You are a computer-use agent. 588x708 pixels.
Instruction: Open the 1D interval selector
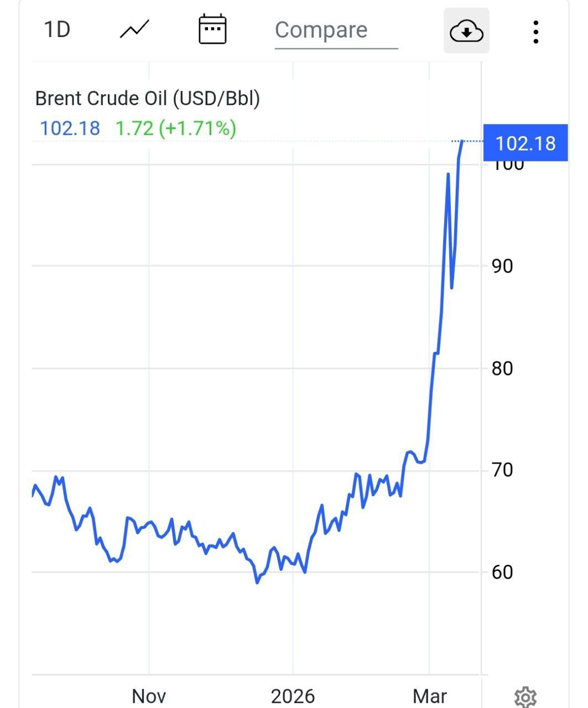(x=57, y=30)
